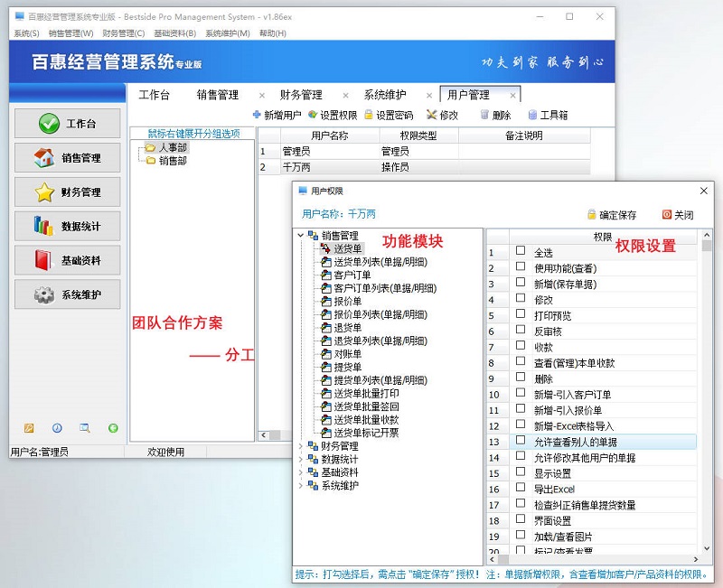
Task: Open the 工具箱 toolbox
Action: point(548,115)
